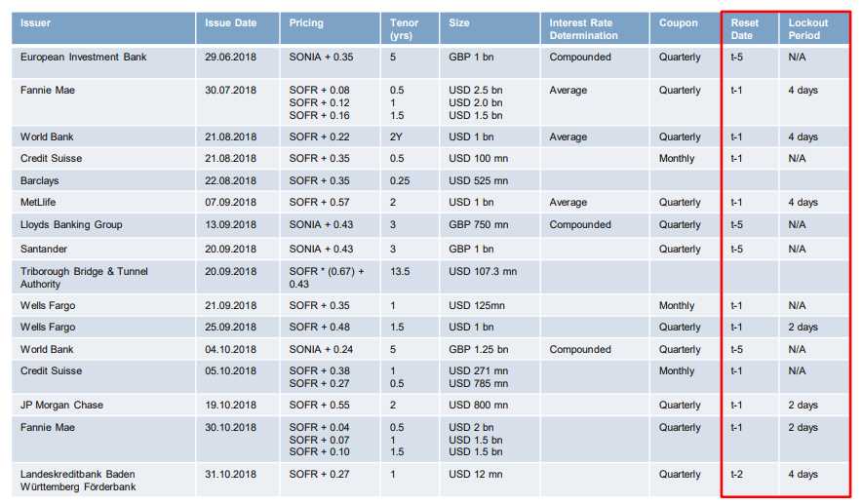Screen dimensions: 862x504
Task: Click the issue date 07.09.2018
Action: (230, 202)
